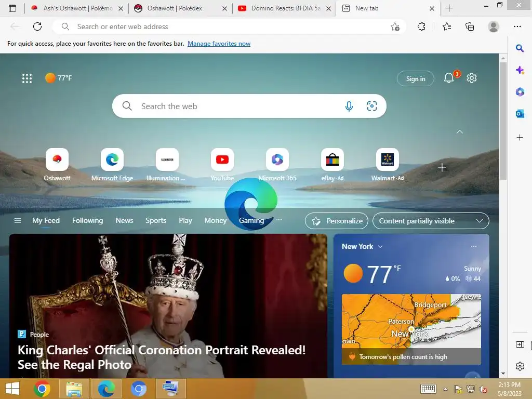Open the tab actions menu icon
Image resolution: width=532 pixels, height=399 pixels.
tap(12, 8)
